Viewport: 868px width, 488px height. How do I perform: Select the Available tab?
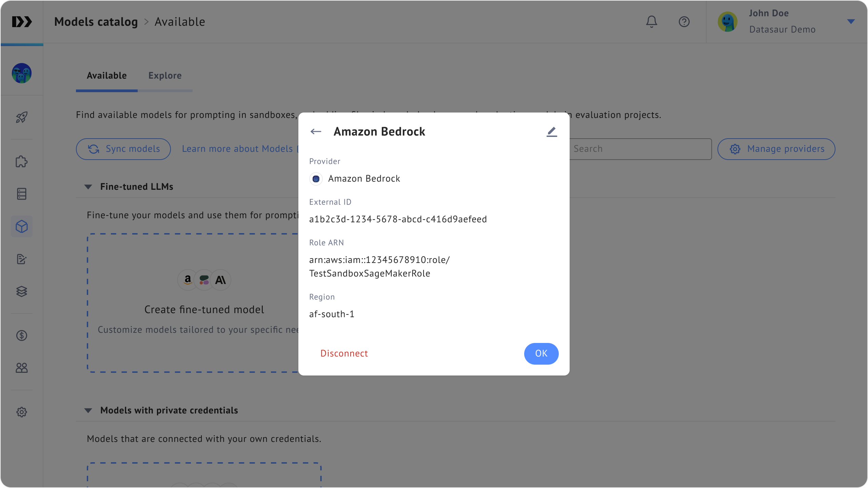click(106, 76)
